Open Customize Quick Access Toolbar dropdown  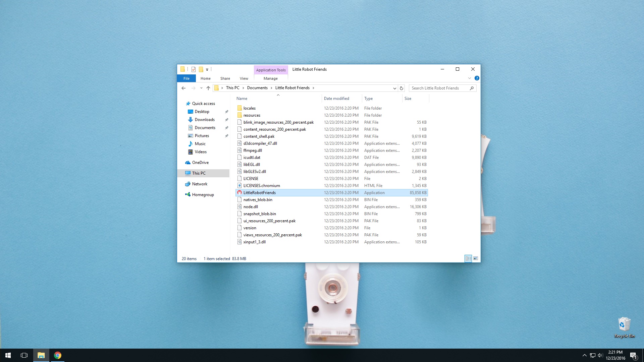pos(207,70)
